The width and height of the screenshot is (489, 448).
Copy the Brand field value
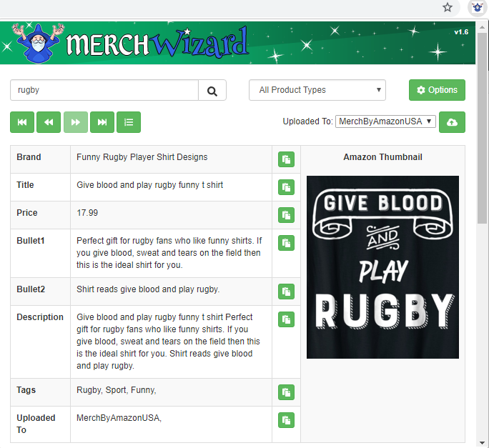286,159
